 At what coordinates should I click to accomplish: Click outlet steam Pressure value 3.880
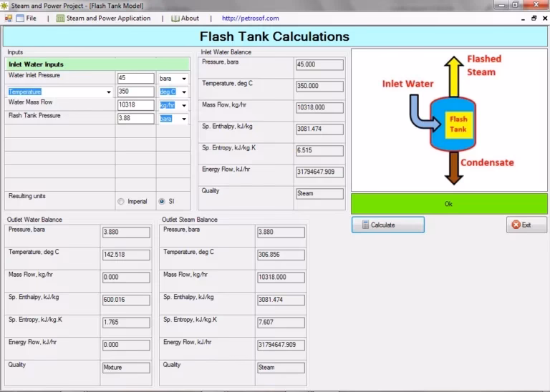281,232
